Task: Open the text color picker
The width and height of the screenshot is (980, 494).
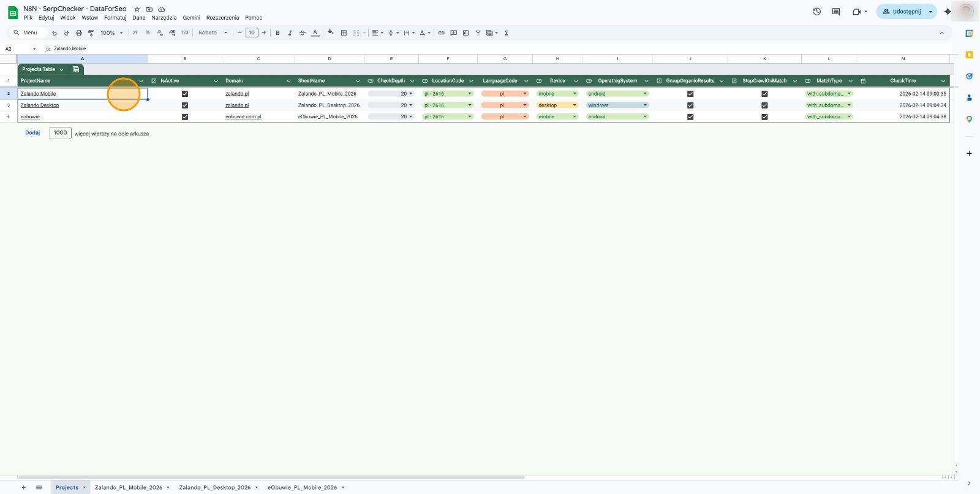Action: [x=315, y=33]
